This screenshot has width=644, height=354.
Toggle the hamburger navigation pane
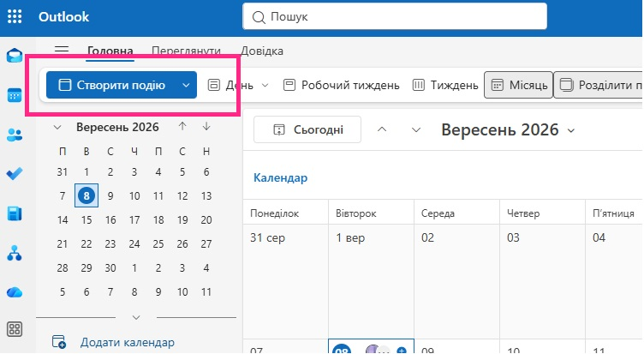(62, 51)
